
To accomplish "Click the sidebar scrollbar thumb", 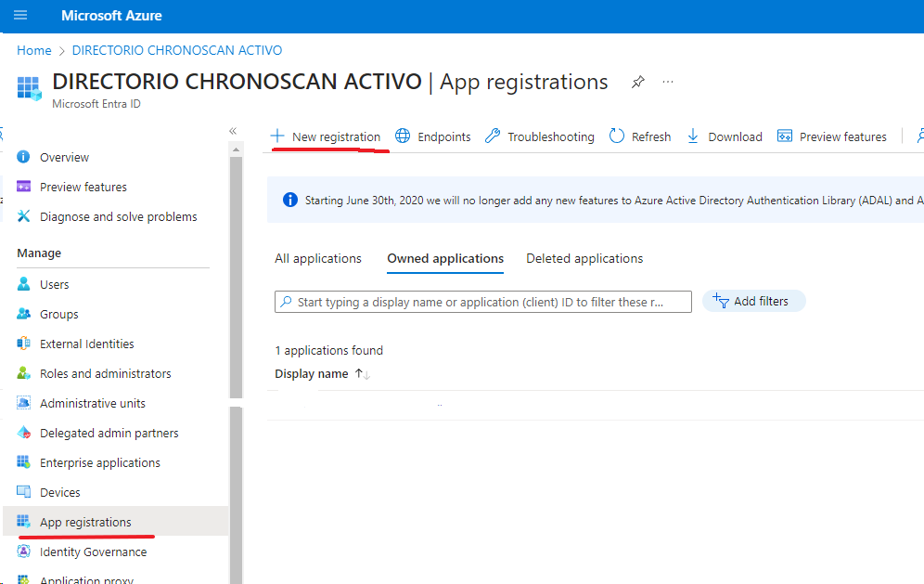I will 236,278.
